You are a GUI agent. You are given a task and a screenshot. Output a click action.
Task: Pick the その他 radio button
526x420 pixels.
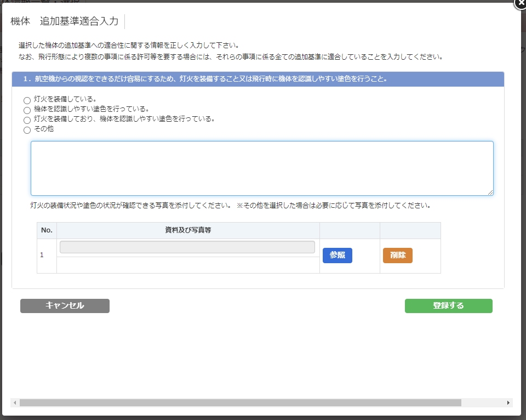pyautogui.click(x=27, y=130)
